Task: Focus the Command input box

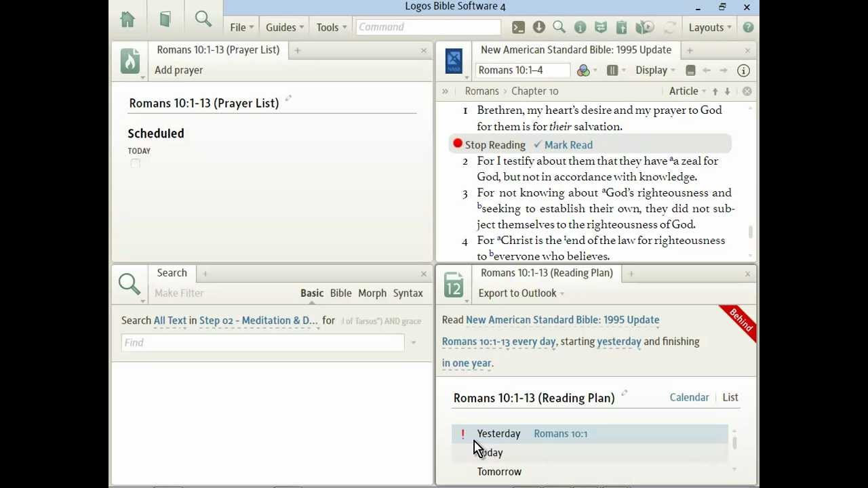Action: [x=428, y=27]
